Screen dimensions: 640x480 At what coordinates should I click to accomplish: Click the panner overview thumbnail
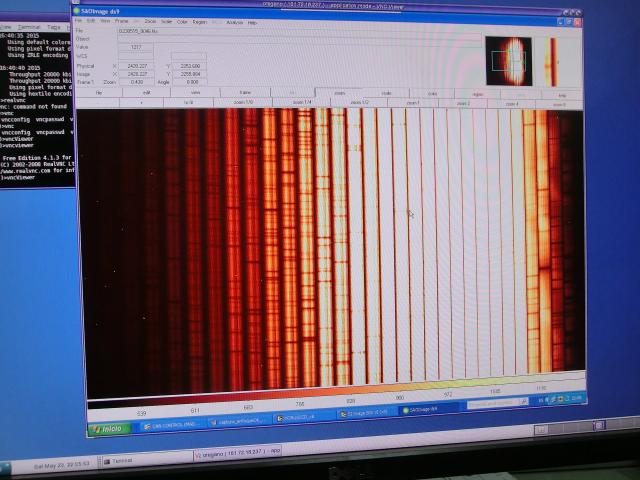click(509, 59)
